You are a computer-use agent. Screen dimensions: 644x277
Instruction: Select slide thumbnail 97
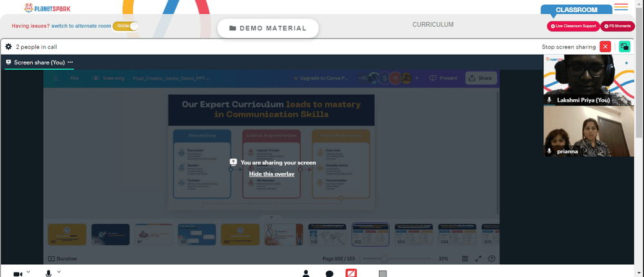[154, 234]
